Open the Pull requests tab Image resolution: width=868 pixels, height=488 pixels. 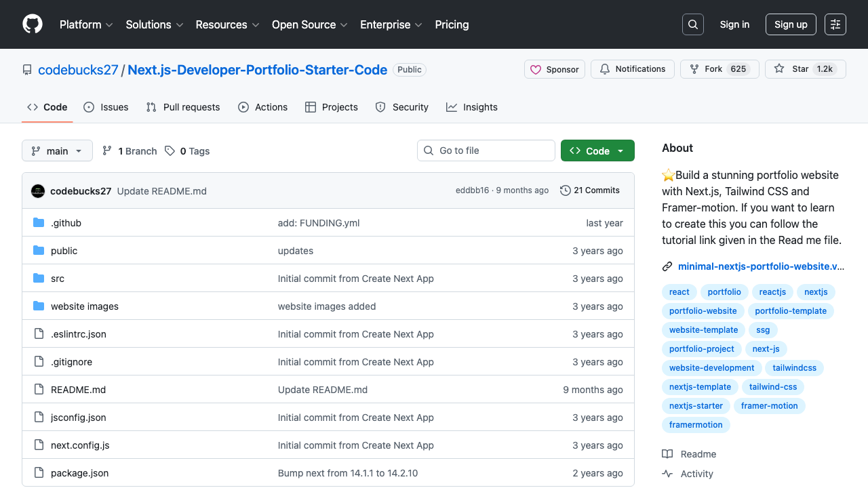(x=183, y=107)
